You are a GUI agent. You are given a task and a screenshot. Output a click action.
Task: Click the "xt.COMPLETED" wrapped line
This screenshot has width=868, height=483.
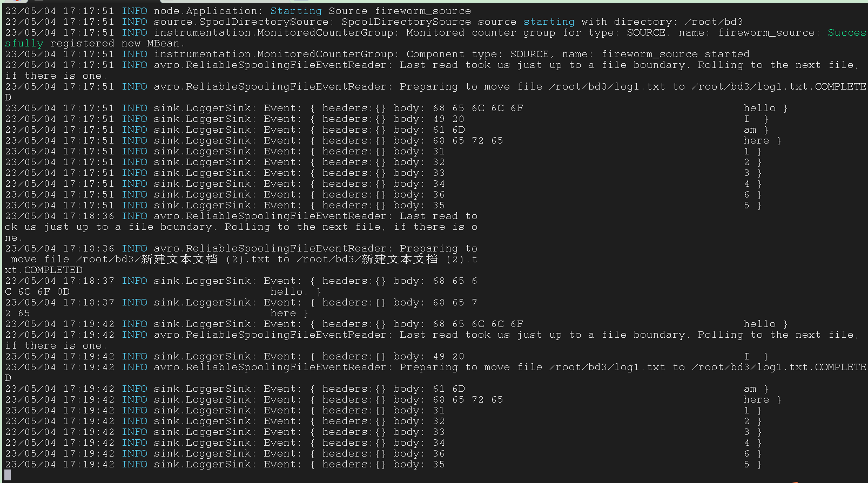pos(43,270)
